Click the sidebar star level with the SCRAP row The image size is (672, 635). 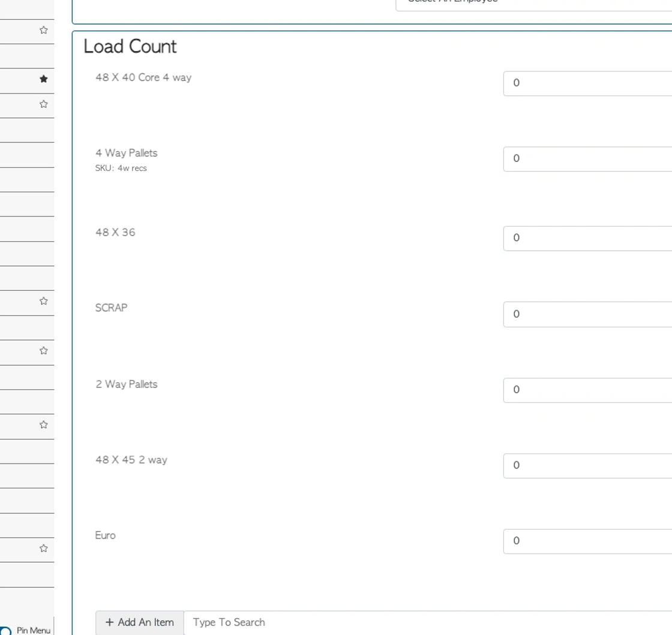point(43,301)
